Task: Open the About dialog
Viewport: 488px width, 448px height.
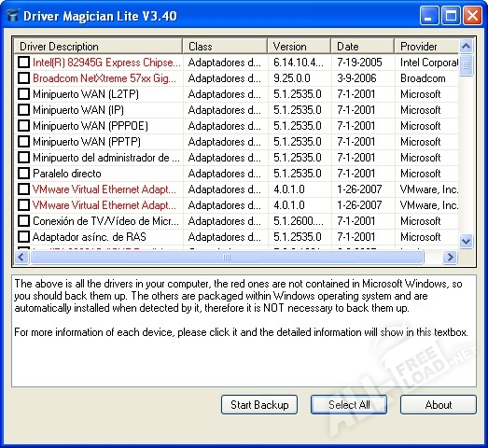Action: [x=439, y=405]
